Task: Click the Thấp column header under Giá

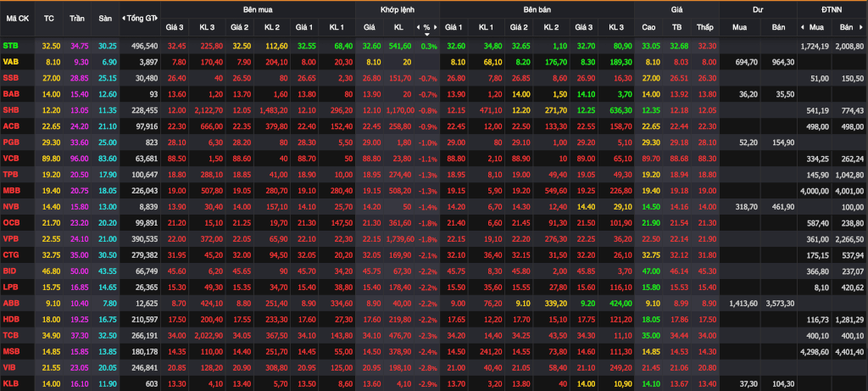Action: 705,27
